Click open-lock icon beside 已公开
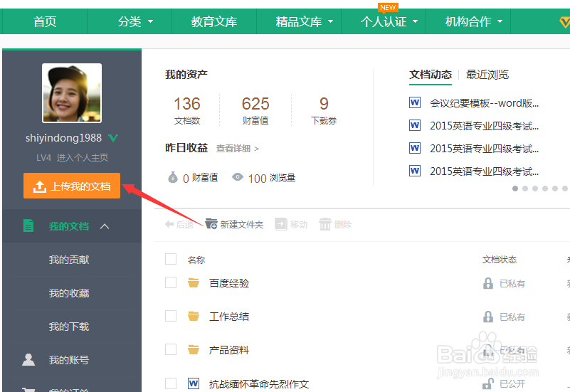This screenshot has height=392, width=570. point(488,383)
